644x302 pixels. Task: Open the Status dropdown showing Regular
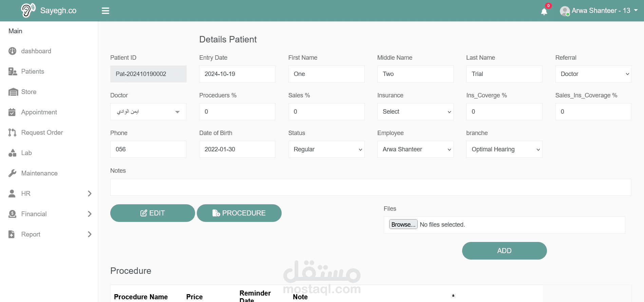pos(326,149)
